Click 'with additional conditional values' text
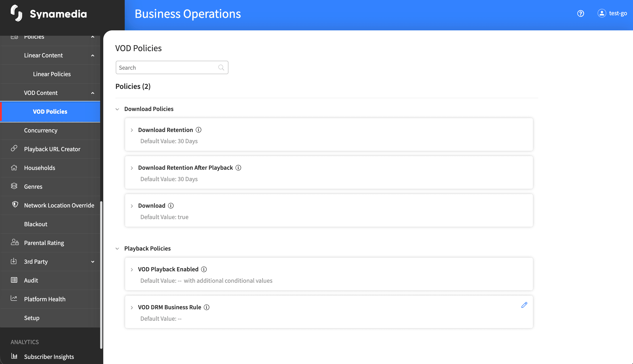 [x=228, y=281]
